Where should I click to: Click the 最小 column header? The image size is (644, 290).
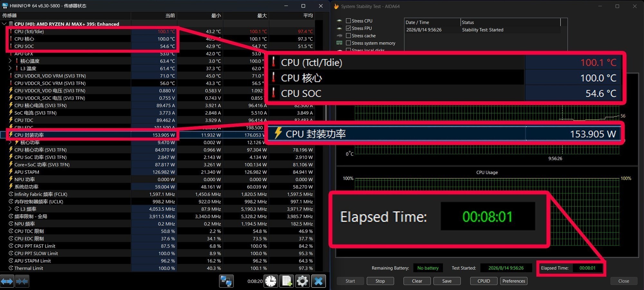200,15
